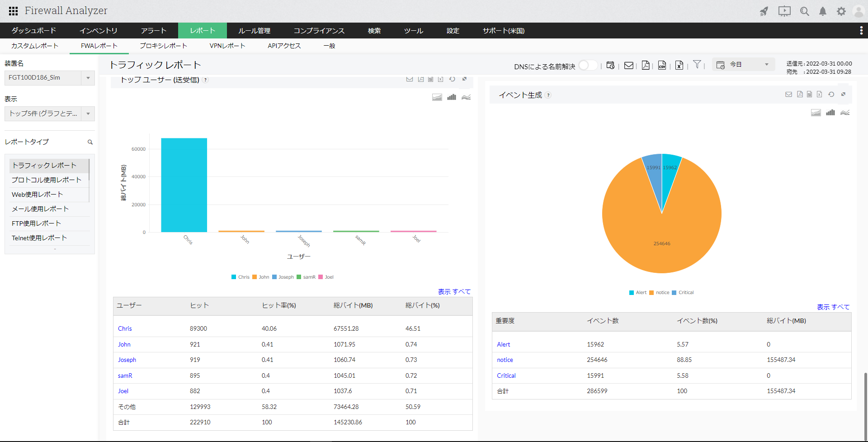Image resolution: width=868 pixels, height=442 pixels.
Task: Switch event generation chart to line graph view
Action: (845, 113)
